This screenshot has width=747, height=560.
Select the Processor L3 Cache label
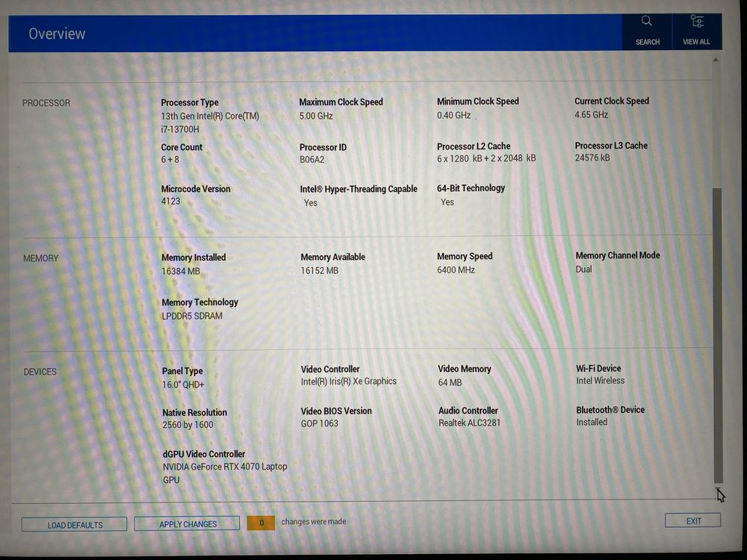click(611, 146)
